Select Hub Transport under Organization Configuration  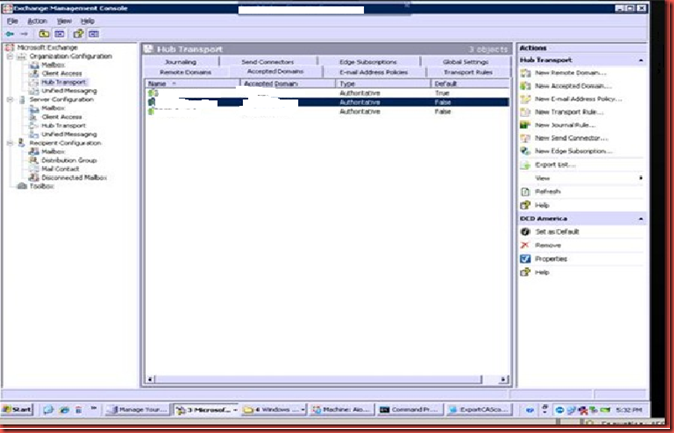[64, 82]
